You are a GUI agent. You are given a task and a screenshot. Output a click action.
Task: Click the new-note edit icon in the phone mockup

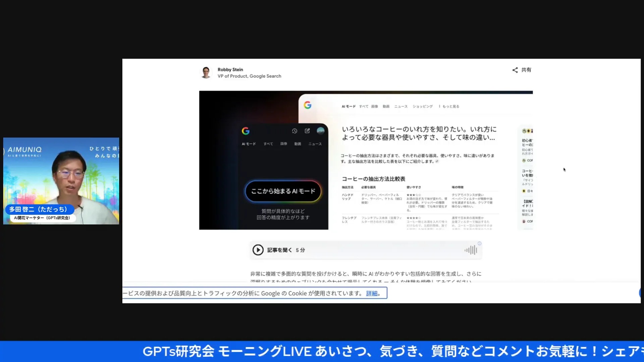click(x=307, y=131)
